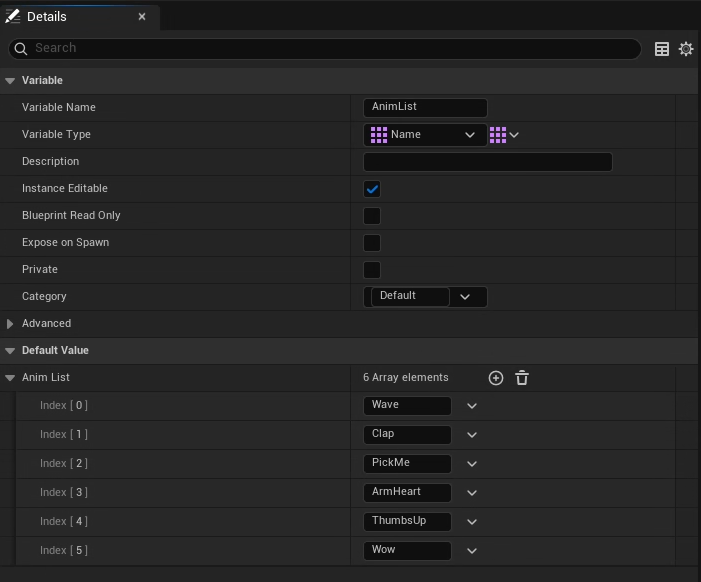701x582 pixels.
Task: Collapse the Default Value section
Action: (x=11, y=351)
